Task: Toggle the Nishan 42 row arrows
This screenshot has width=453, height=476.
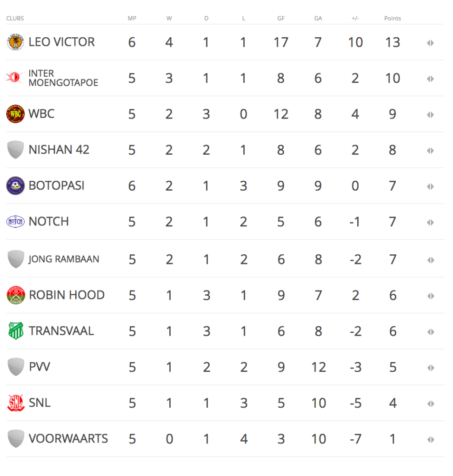Action: tap(430, 151)
